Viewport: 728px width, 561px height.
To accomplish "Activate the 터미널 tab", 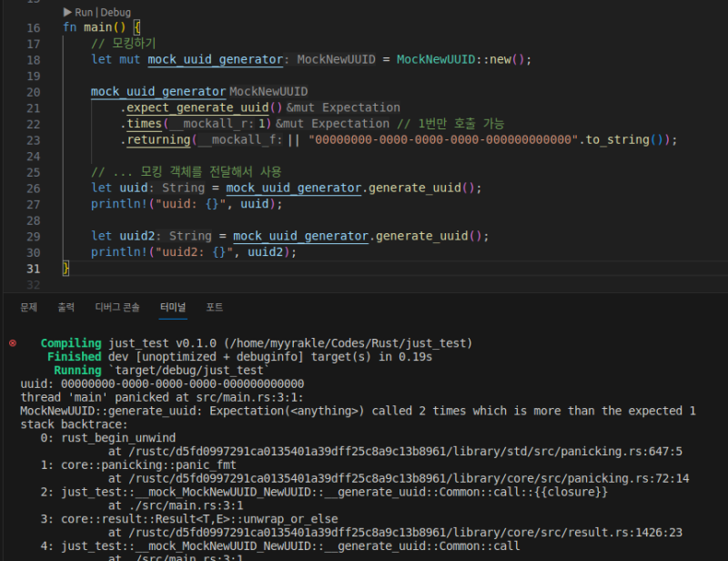I will click(173, 308).
